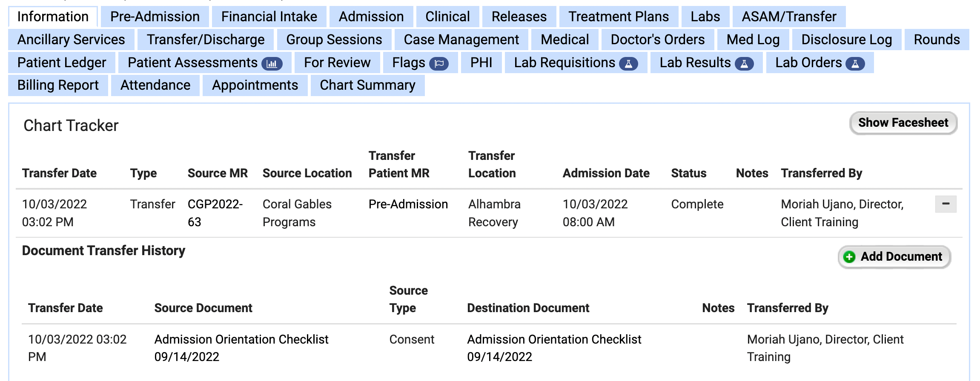Switch to the Medical tab
980x381 pixels.
(x=564, y=39)
